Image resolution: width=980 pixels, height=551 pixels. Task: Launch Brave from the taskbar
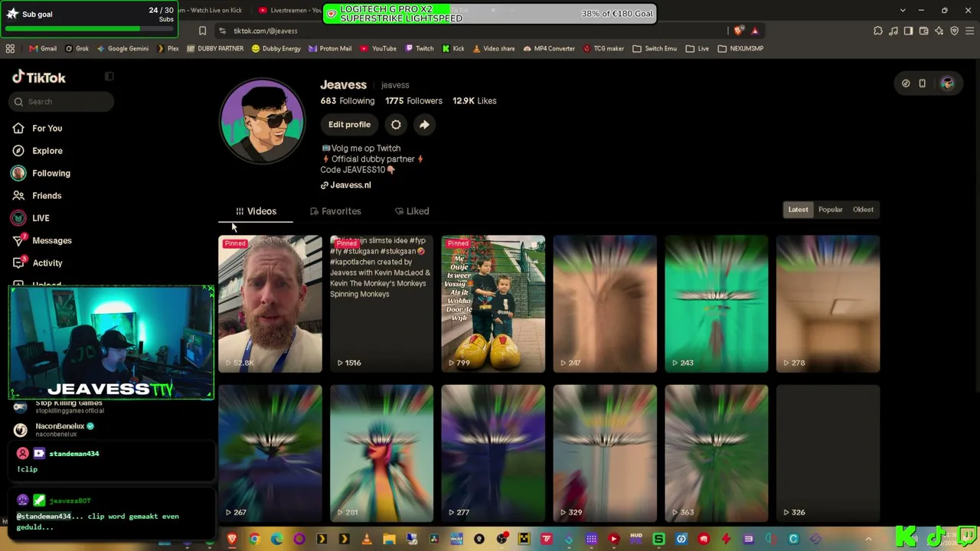(x=232, y=540)
